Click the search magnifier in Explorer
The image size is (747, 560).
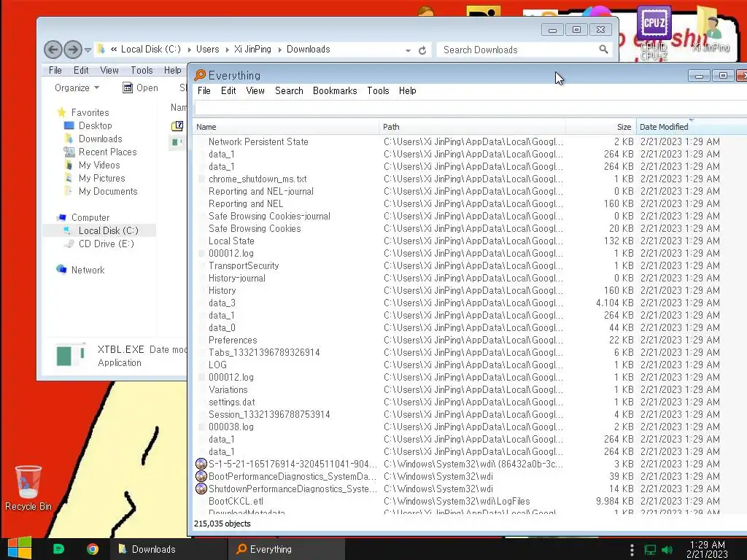603,49
